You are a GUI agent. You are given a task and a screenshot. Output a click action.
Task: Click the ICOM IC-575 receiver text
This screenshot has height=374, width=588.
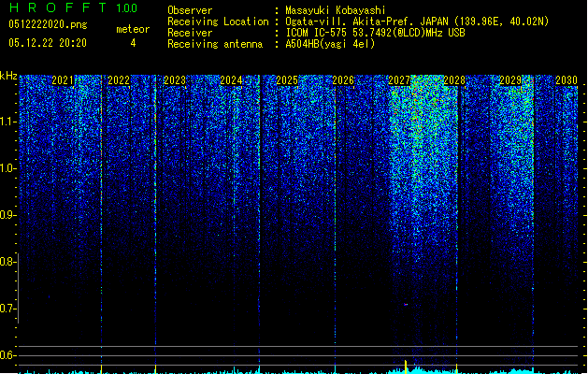[x=375, y=33]
